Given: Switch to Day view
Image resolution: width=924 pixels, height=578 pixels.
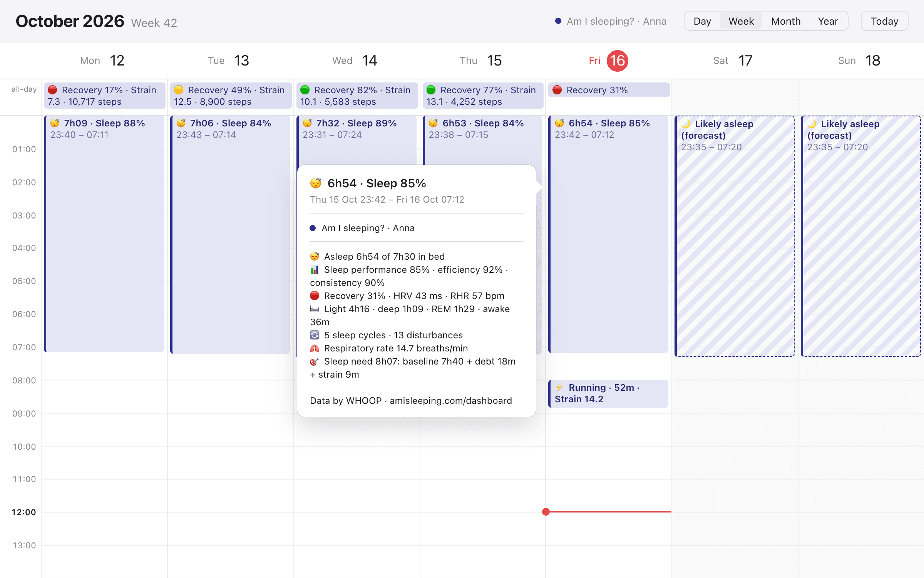Looking at the screenshot, I should 702,21.
